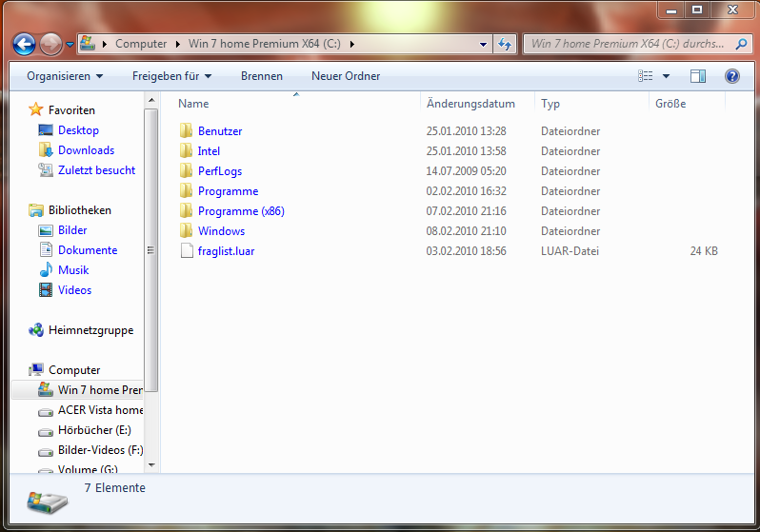Open the view options dropdown arrow
The height and width of the screenshot is (532, 760).
click(666, 76)
